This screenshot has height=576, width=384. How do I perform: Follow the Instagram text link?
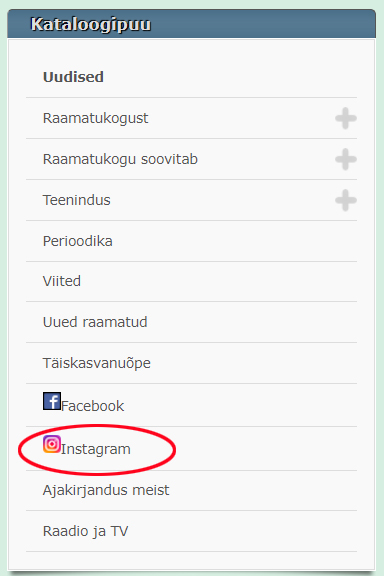tap(96, 449)
